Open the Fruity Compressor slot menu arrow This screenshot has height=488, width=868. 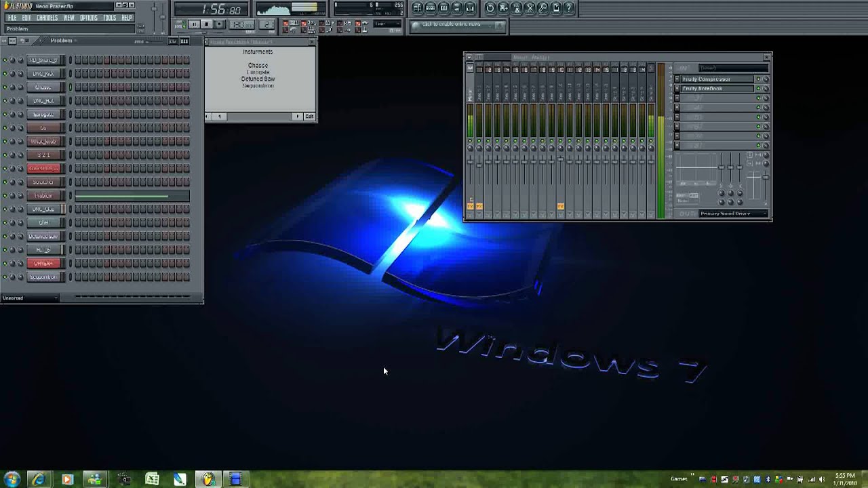click(677, 79)
